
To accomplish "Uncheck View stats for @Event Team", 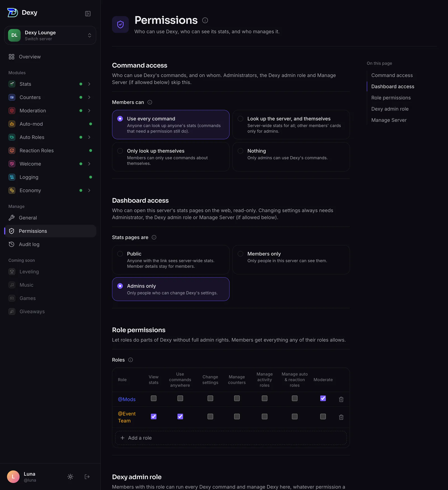I will tap(153, 416).
